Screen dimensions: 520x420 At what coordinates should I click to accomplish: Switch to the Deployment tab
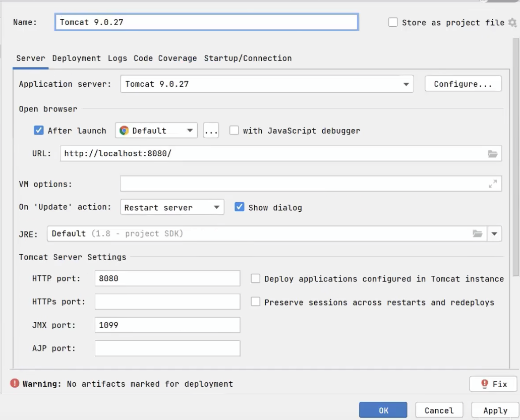tap(76, 58)
